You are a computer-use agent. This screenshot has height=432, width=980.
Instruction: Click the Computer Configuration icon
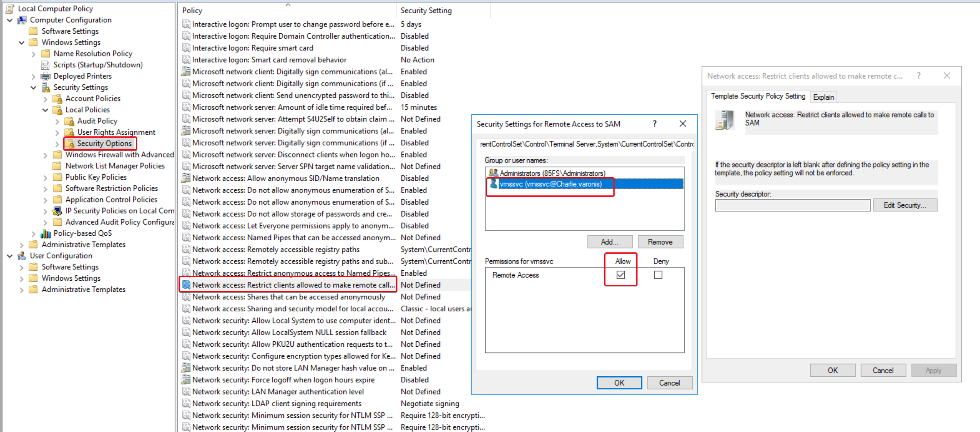(22, 20)
